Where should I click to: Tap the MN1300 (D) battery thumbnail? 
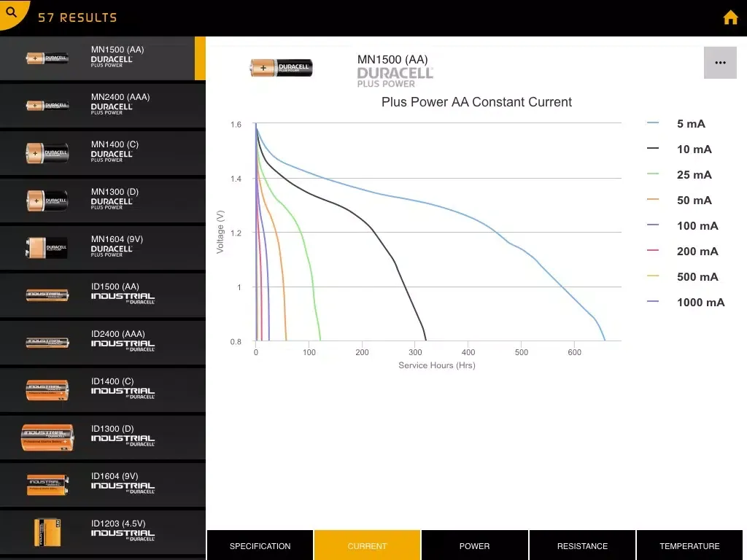click(47, 201)
